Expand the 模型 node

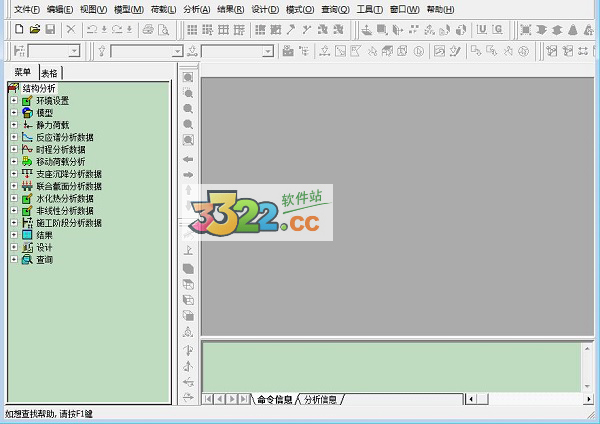coord(14,113)
